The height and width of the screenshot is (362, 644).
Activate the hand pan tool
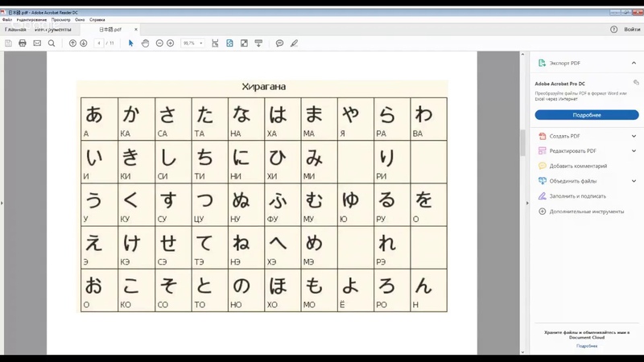[x=145, y=43]
